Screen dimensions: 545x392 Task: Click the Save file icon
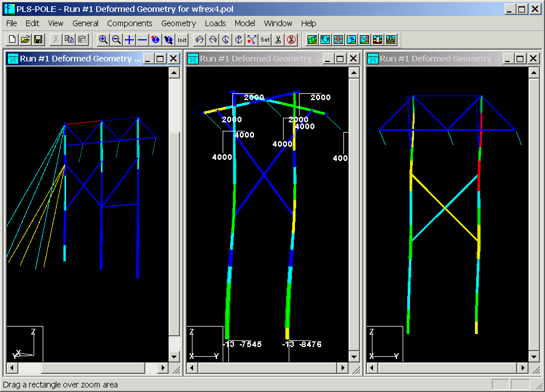click(x=37, y=39)
